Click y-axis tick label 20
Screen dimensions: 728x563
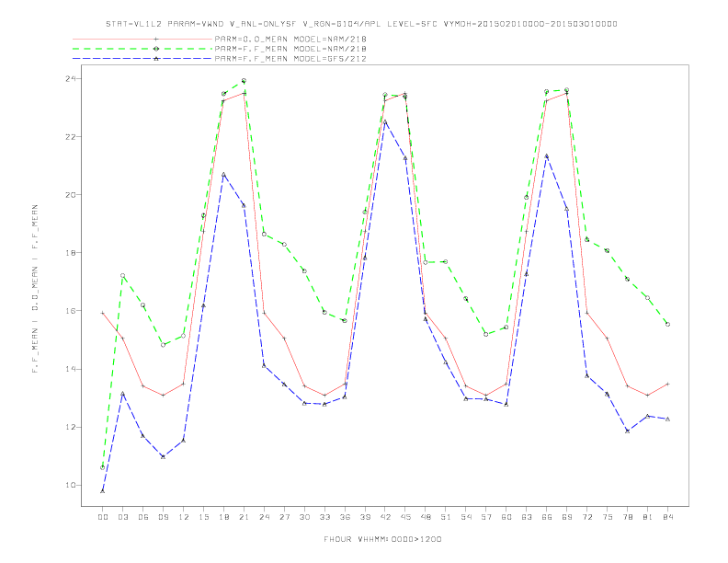[71, 195]
